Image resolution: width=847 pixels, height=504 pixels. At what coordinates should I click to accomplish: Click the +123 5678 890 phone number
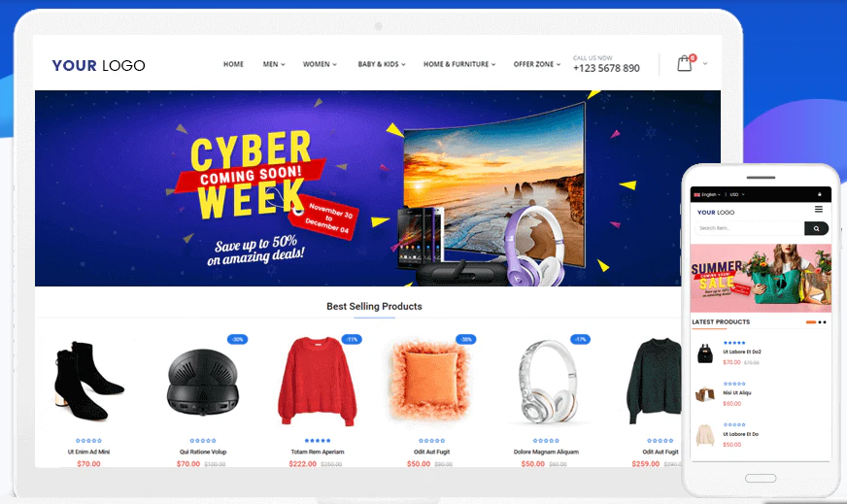tap(606, 68)
